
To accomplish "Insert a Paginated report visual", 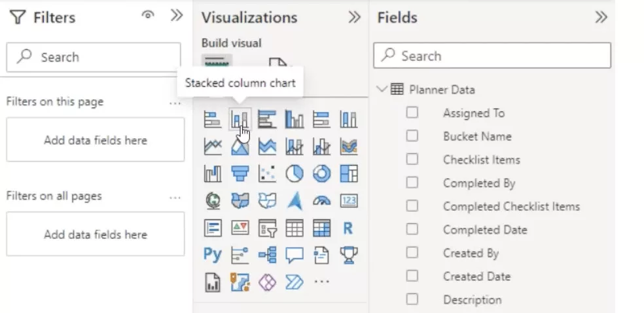I will point(213,282).
